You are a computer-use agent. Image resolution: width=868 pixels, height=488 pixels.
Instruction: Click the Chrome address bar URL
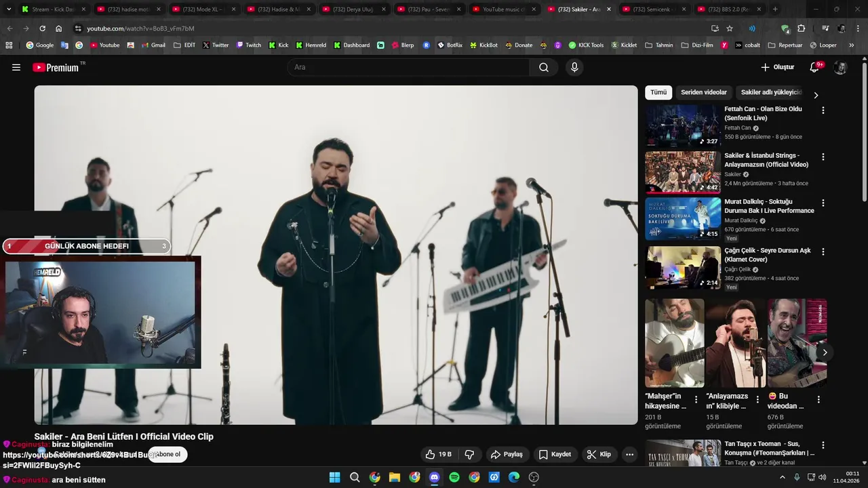pos(140,28)
